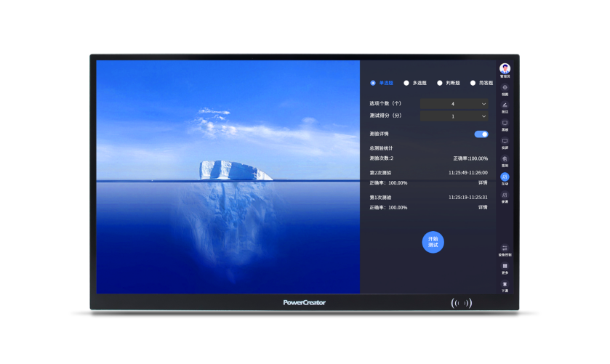This screenshot has height=364, width=610.
Task: Open the 批注 annotation tool
Action: (505, 106)
